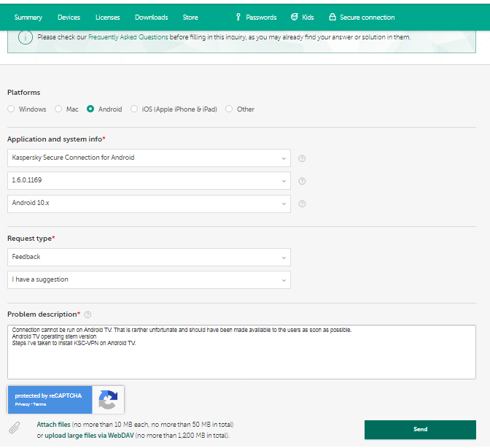Click 'upload large files via WebDAV' link

tap(90, 435)
